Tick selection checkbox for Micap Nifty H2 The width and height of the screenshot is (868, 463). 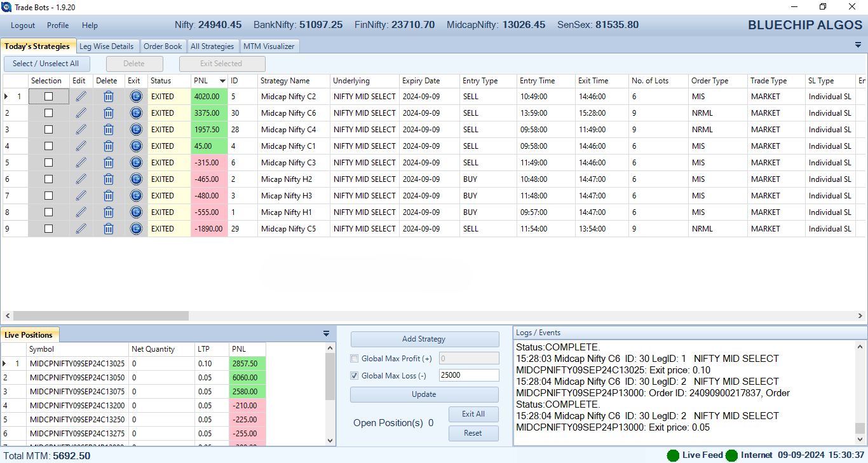point(49,179)
